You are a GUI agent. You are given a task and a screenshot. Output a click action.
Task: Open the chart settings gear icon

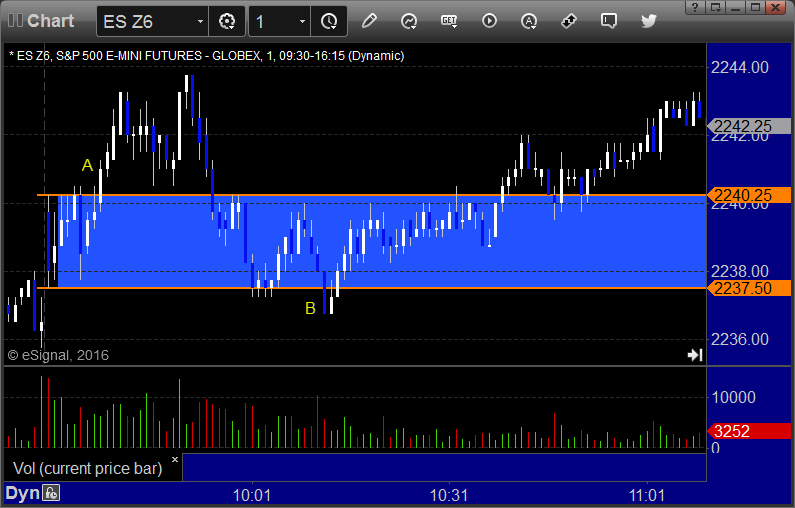click(x=227, y=21)
